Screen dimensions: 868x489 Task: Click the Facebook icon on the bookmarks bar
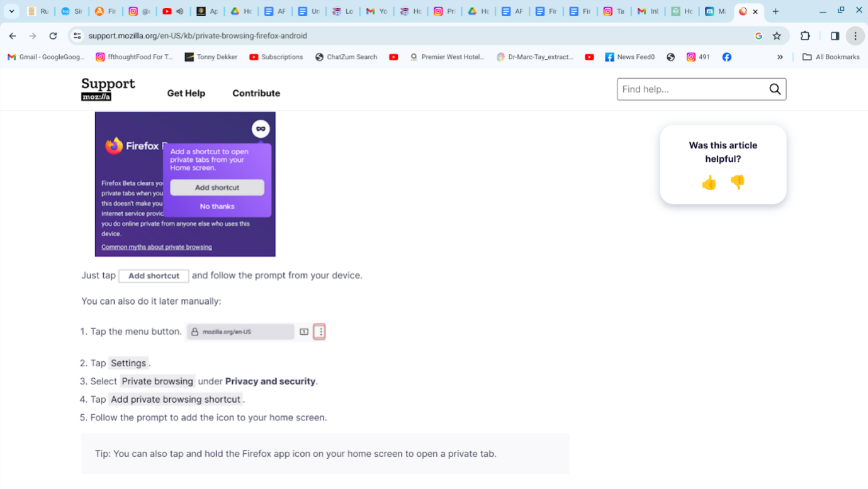727,57
